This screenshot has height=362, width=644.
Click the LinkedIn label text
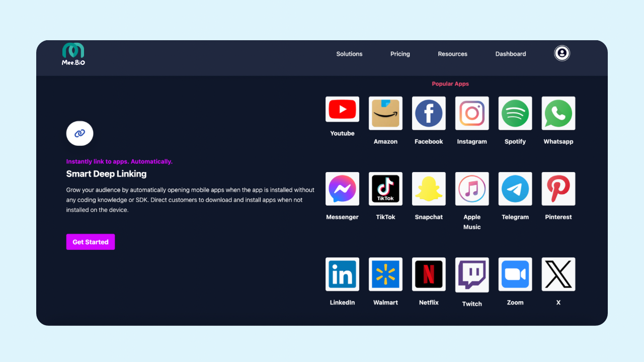point(342,303)
